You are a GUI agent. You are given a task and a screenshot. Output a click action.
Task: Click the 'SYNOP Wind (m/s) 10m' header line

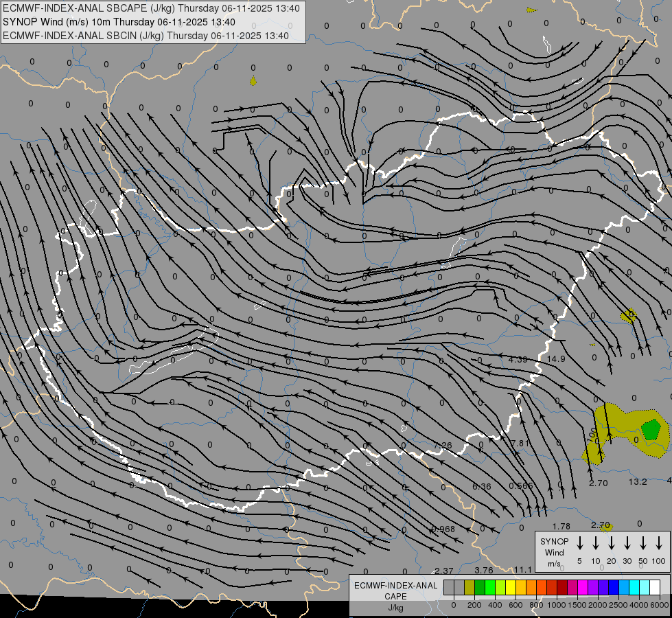(119, 22)
